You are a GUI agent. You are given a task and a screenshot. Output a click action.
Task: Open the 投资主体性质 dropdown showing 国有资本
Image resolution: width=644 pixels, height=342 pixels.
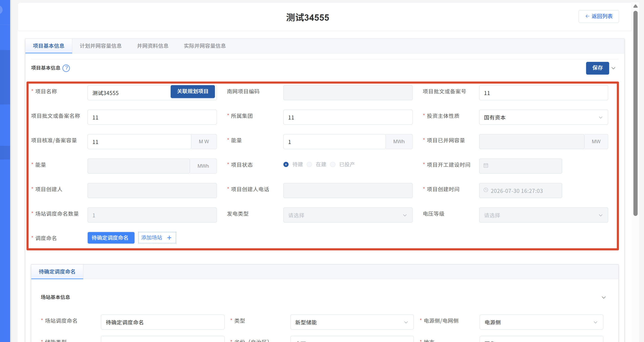[543, 117]
